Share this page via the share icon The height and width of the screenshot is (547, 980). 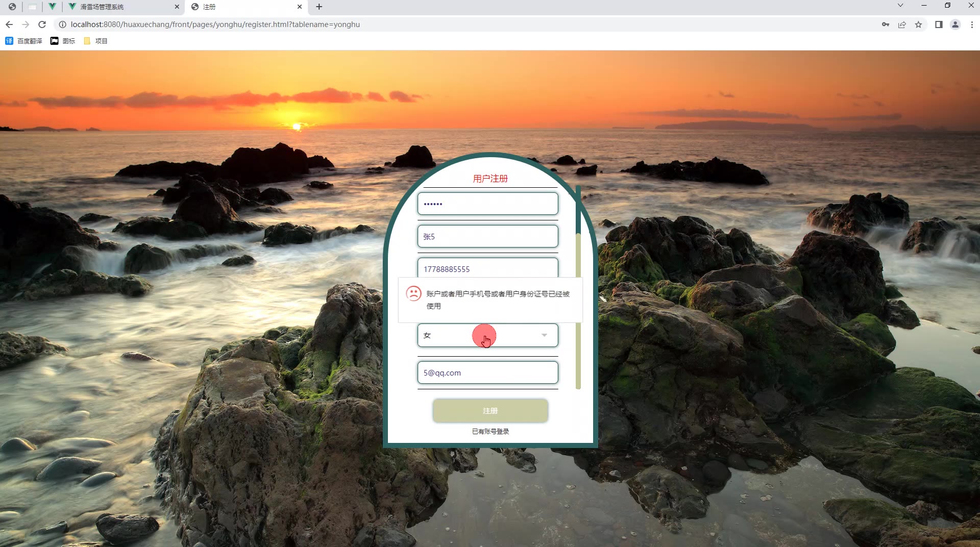click(x=902, y=24)
